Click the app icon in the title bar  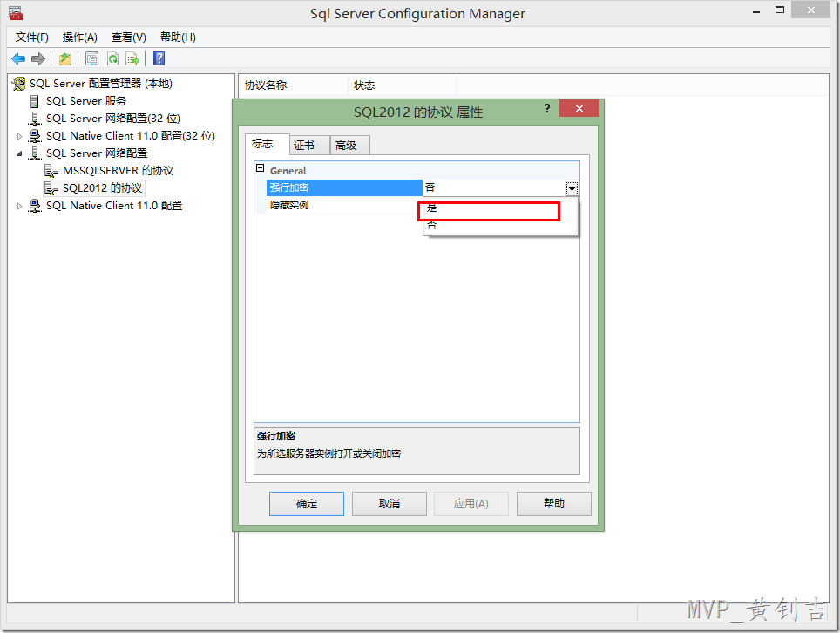[16, 13]
